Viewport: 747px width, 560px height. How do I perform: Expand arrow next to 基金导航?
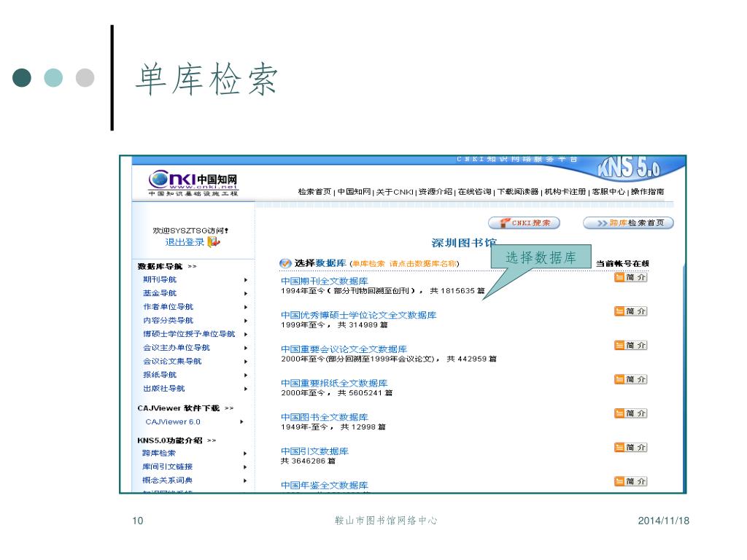pos(246,293)
